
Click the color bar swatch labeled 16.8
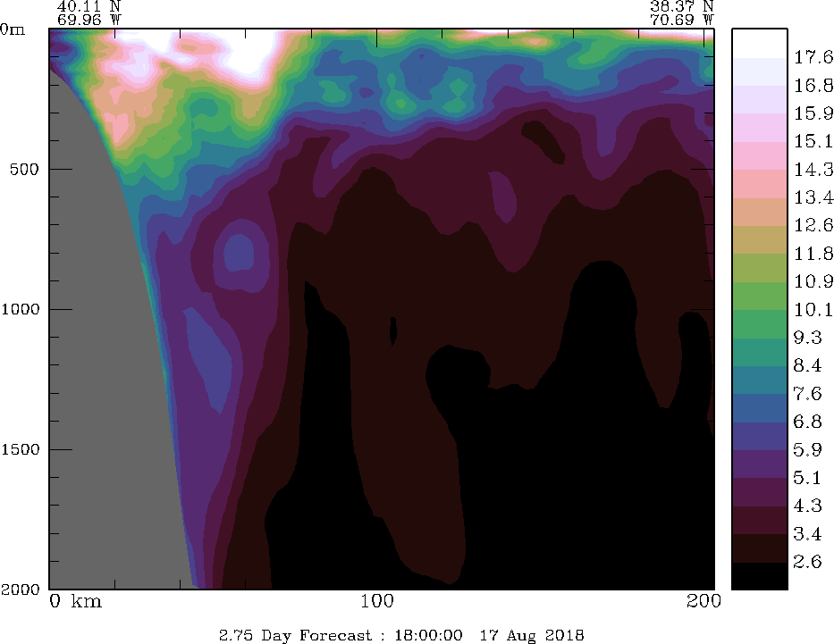[x=760, y=71]
